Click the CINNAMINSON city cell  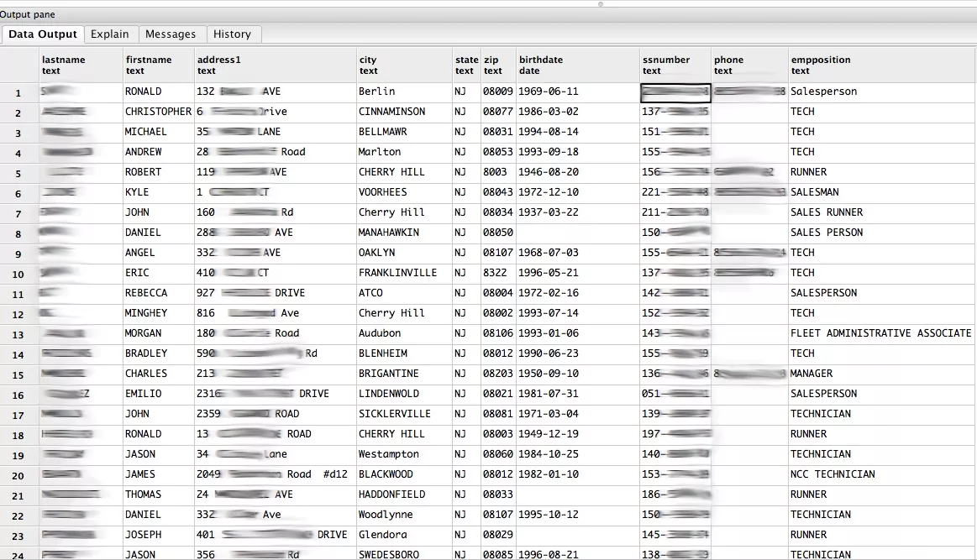coord(404,112)
